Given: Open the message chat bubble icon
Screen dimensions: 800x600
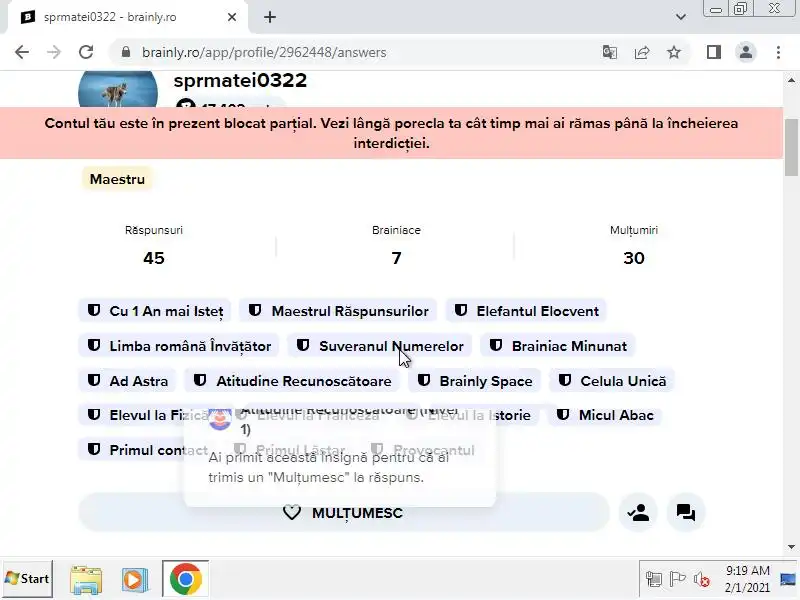Looking at the screenshot, I should (686, 512).
